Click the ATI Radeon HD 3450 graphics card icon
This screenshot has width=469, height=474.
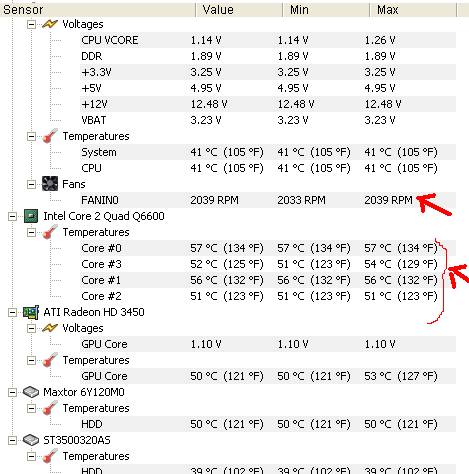31,312
